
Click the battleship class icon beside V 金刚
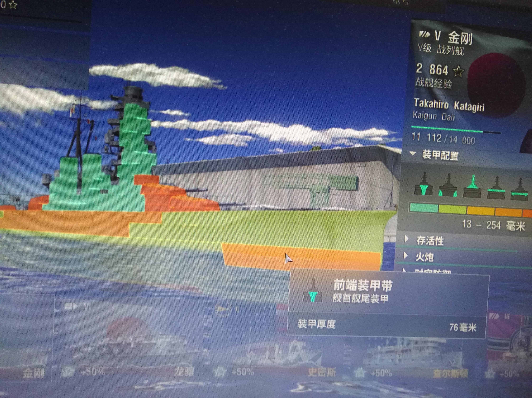coord(424,34)
